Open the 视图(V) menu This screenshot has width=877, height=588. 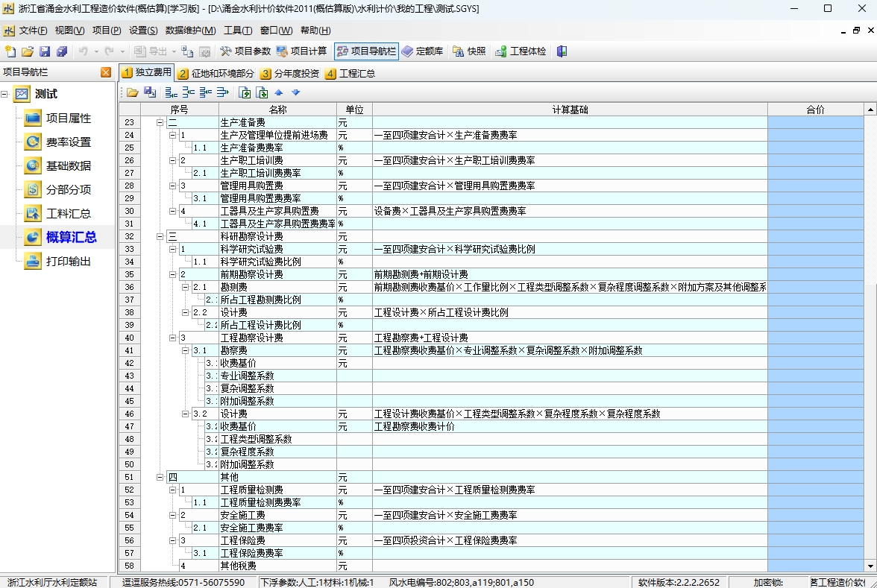pos(69,30)
